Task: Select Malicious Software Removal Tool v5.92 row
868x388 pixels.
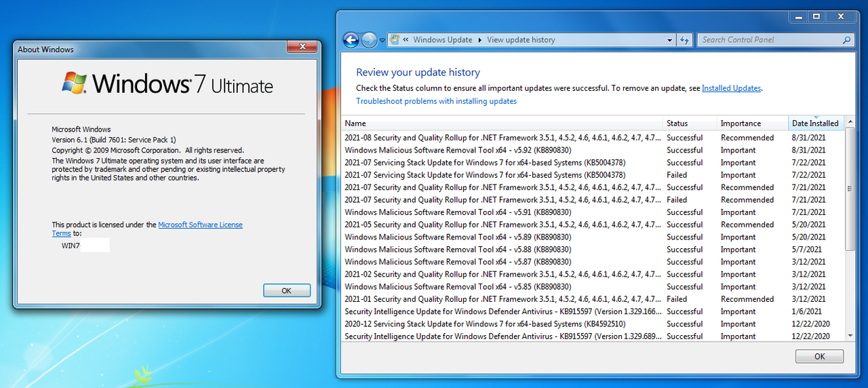Action: click(x=593, y=150)
